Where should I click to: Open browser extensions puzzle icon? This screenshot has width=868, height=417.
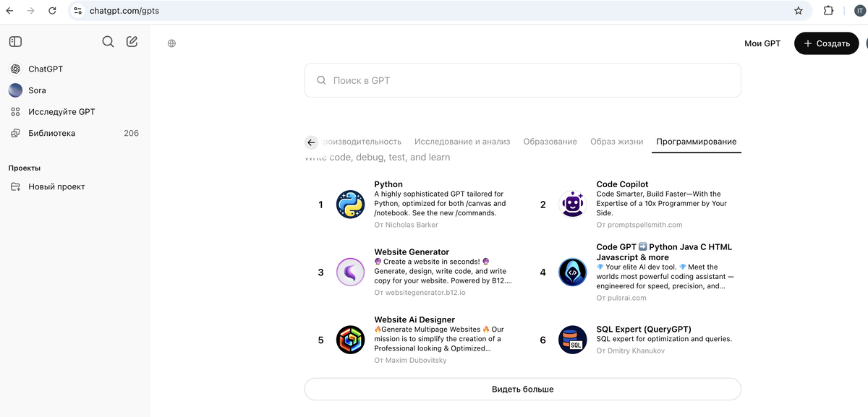point(828,11)
